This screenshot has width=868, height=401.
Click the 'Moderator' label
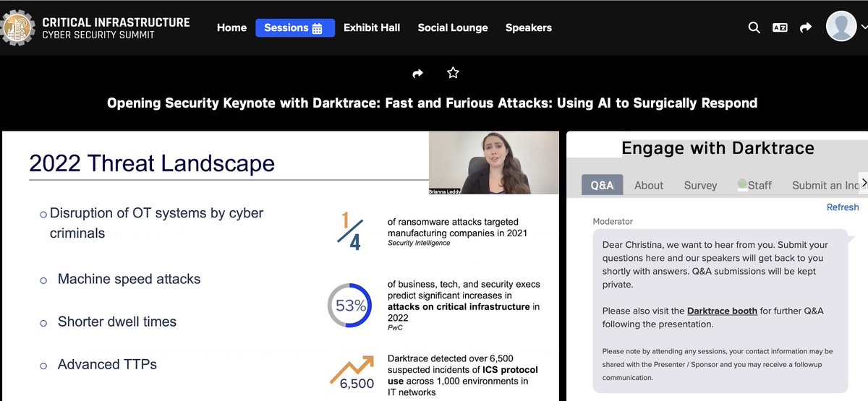tap(613, 221)
